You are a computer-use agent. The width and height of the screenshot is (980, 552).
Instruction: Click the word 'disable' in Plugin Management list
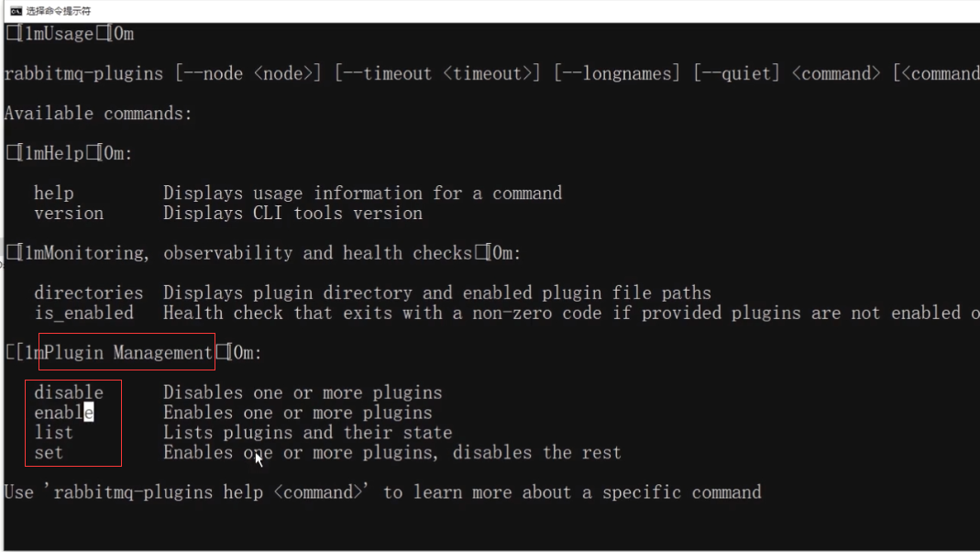click(69, 392)
